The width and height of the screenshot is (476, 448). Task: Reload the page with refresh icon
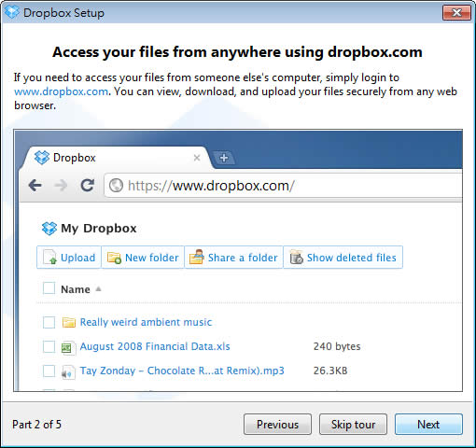88,186
